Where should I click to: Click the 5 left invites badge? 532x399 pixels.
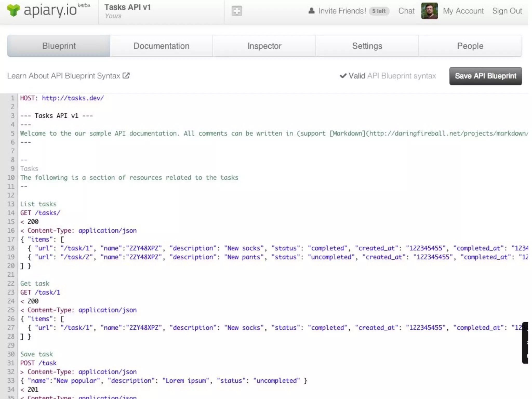379,11
